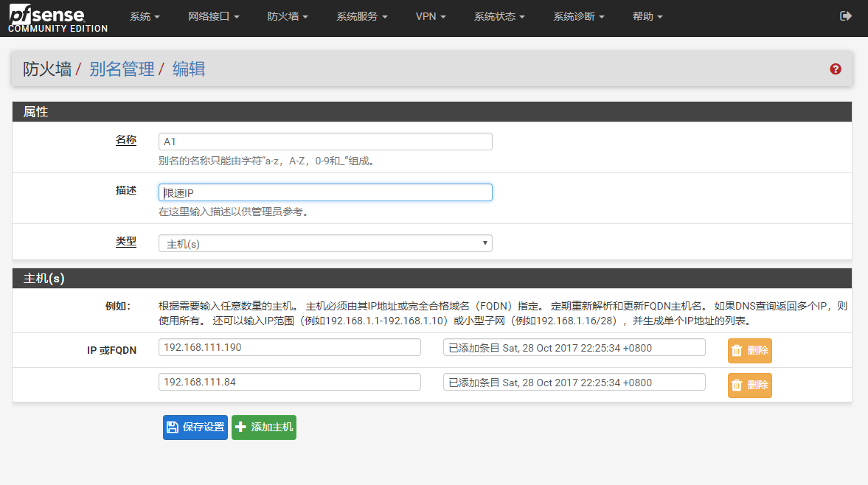Click the IP field with 192.168.111.84

tap(289, 382)
